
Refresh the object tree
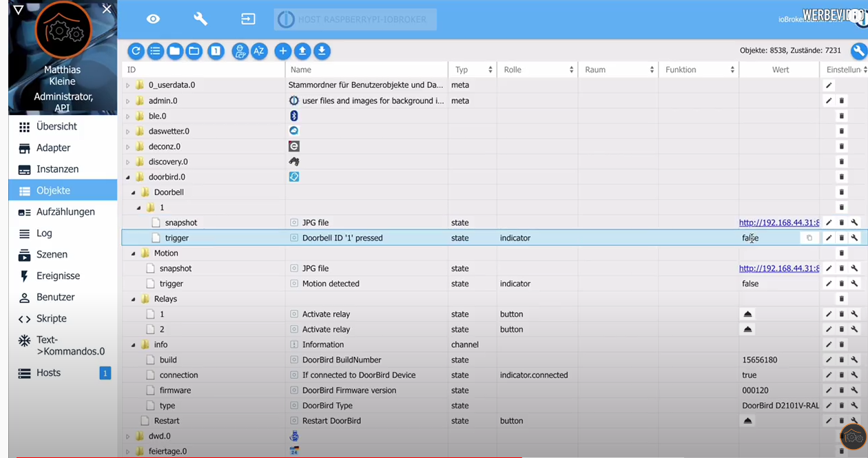pyautogui.click(x=136, y=51)
